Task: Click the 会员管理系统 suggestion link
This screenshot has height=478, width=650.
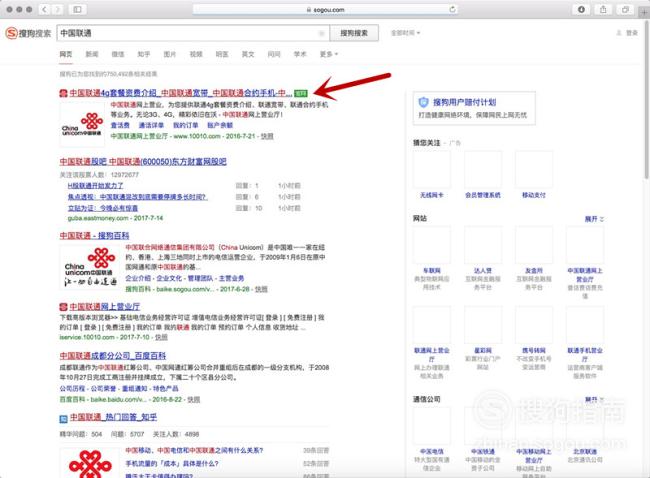Action: (483, 195)
